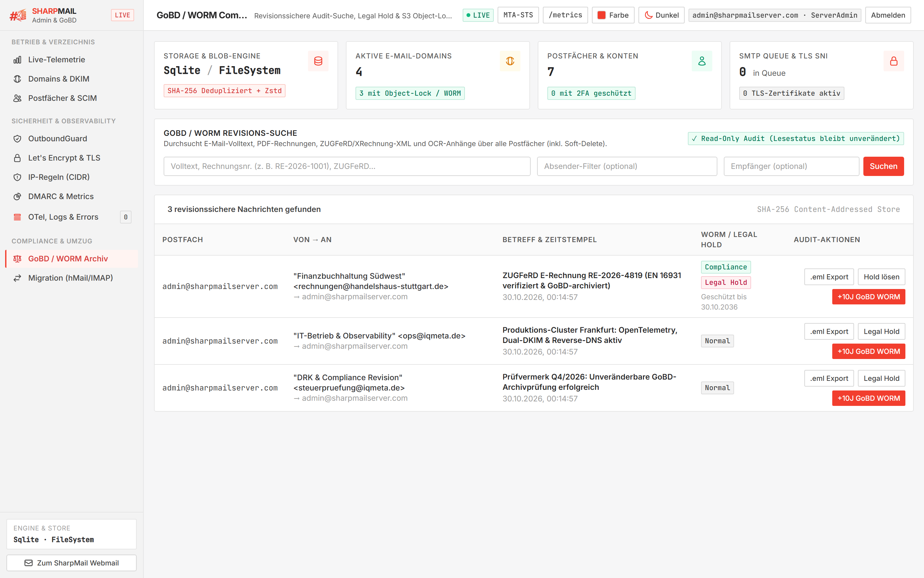The width and height of the screenshot is (924, 578).
Task: Click the DMARC & Metrics pie chart icon
Action: coord(17,197)
